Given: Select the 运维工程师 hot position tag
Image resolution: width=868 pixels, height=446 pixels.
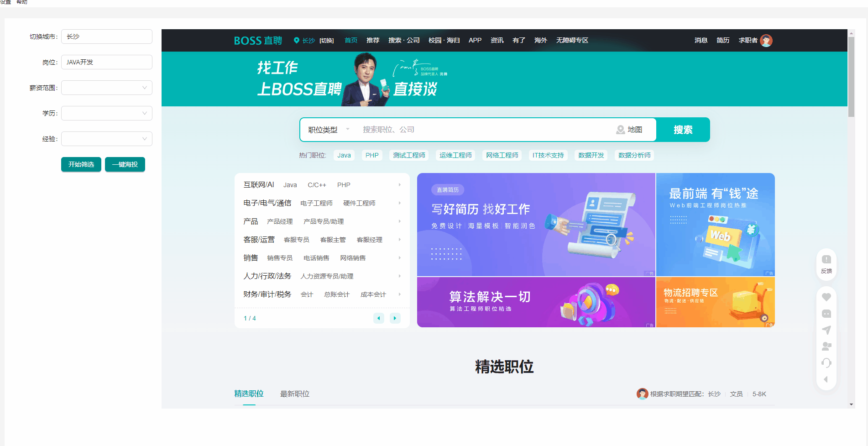Looking at the screenshot, I should pos(456,155).
